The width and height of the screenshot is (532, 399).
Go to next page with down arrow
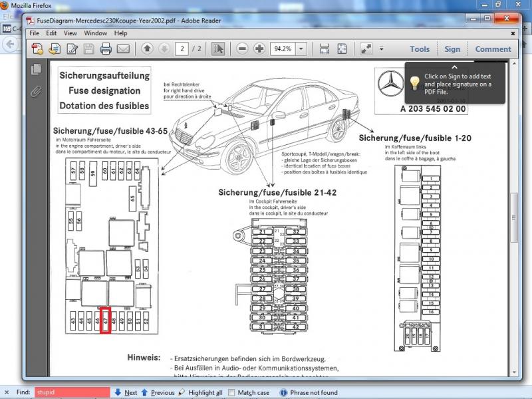point(164,49)
